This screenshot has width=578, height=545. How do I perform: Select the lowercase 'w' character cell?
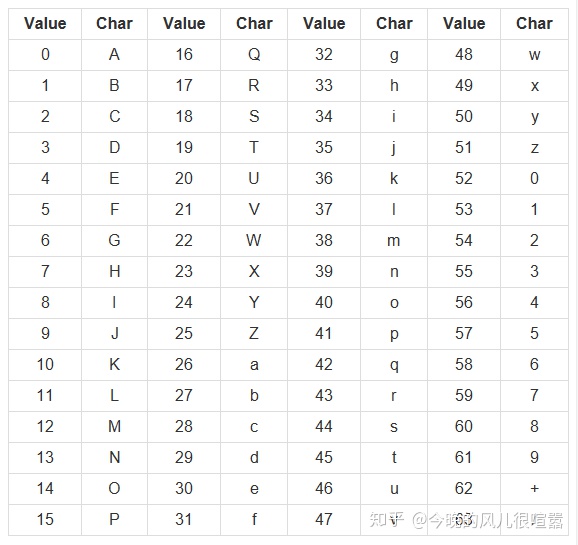(x=535, y=55)
